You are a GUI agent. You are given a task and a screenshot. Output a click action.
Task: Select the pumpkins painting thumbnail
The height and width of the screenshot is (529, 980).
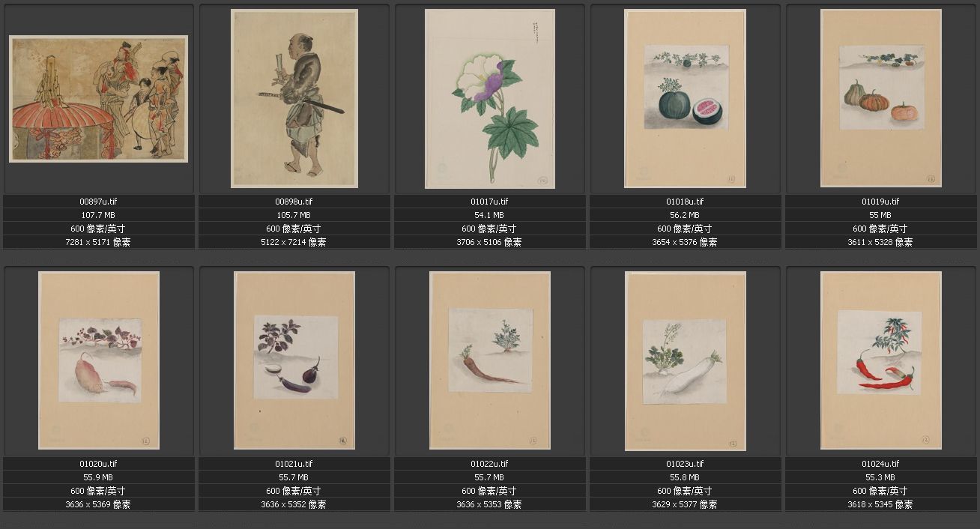[881, 98]
